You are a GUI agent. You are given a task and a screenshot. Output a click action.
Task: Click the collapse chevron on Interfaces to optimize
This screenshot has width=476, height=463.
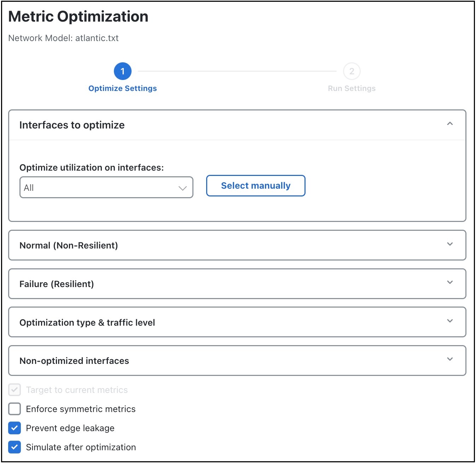click(450, 124)
